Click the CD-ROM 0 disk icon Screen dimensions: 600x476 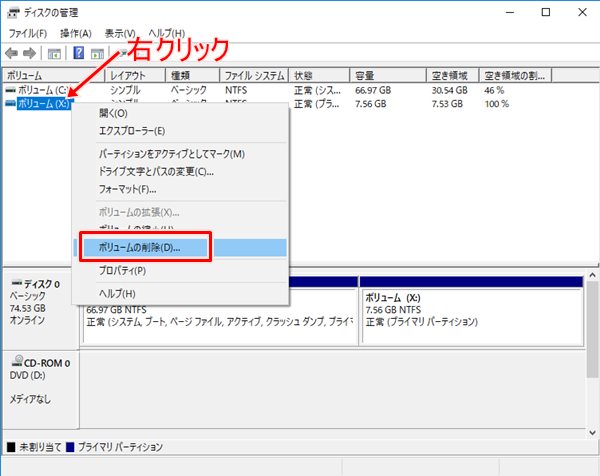point(16,363)
